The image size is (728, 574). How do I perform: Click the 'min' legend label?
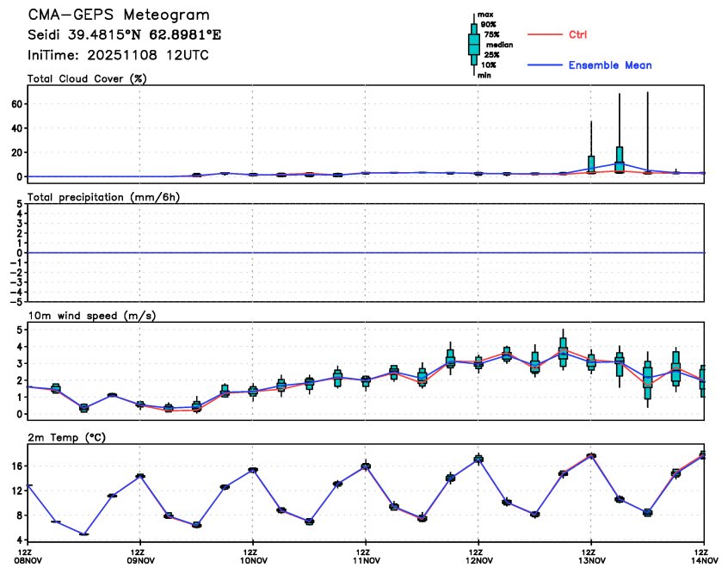484,75
